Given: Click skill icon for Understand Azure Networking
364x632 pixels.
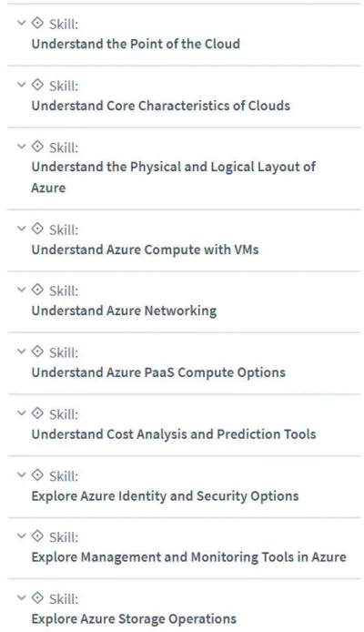Looking at the screenshot, I should [x=37, y=290].
